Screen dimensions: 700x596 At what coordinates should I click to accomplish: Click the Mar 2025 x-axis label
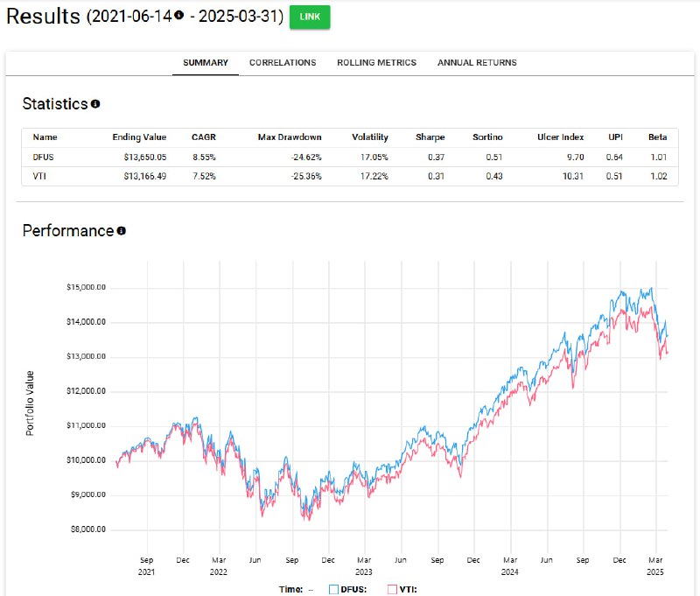[654, 566]
